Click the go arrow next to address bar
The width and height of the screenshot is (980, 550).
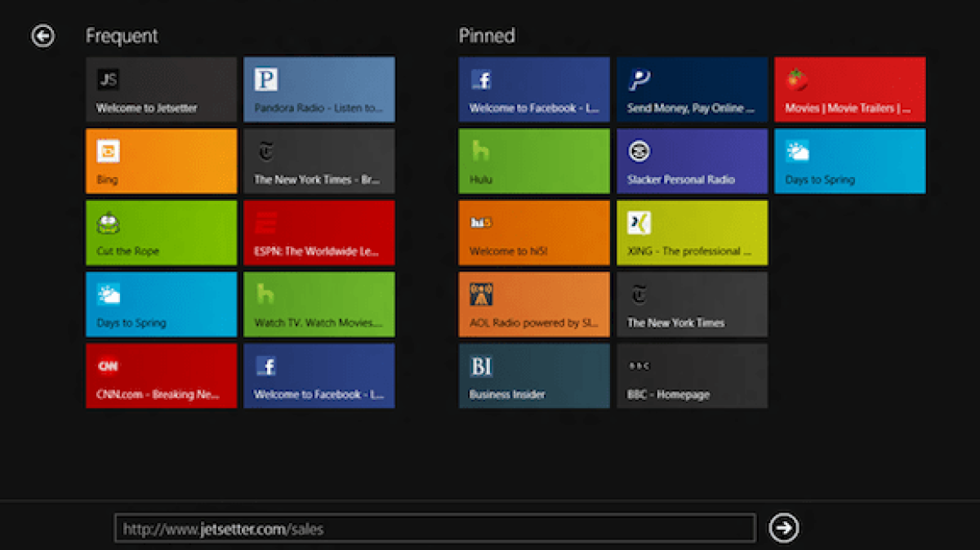(783, 528)
